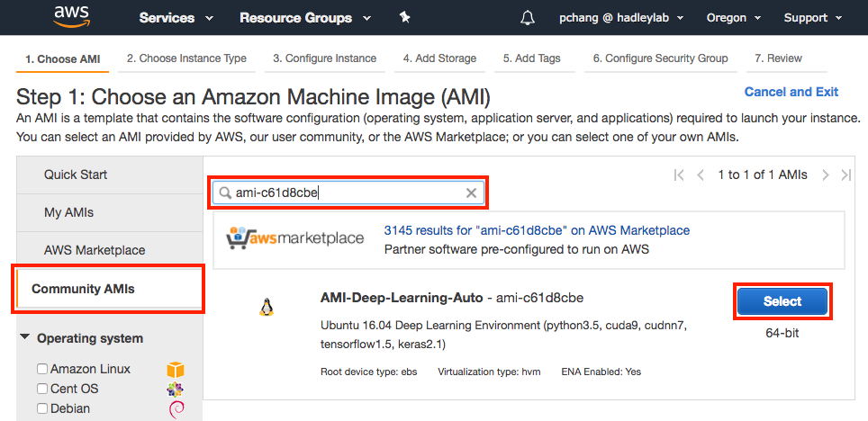The height and width of the screenshot is (421, 868).
Task: Select the 1. Choose AMI step tab
Action: (x=62, y=59)
